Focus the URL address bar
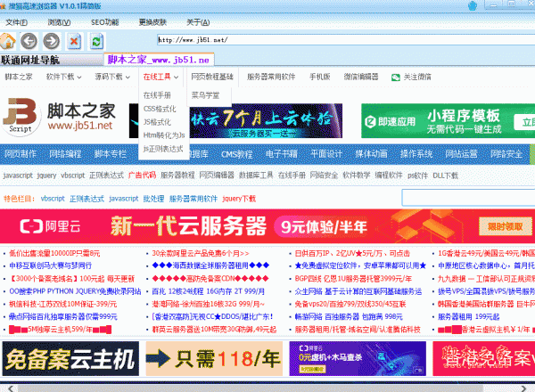 pyautogui.click(x=346, y=40)
